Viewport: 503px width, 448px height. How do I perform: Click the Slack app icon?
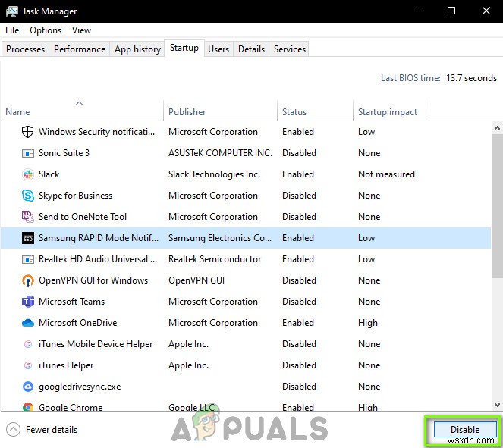[x=27, y=174]
